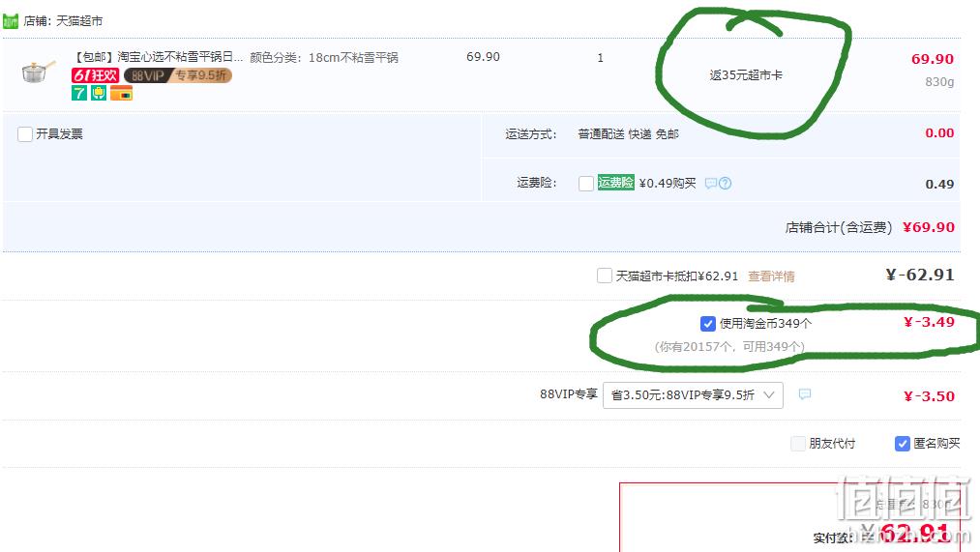The image size is (980, 552).
Task: Uncheck 使用淘金币349个 checkbox
Action: point(707,324)
